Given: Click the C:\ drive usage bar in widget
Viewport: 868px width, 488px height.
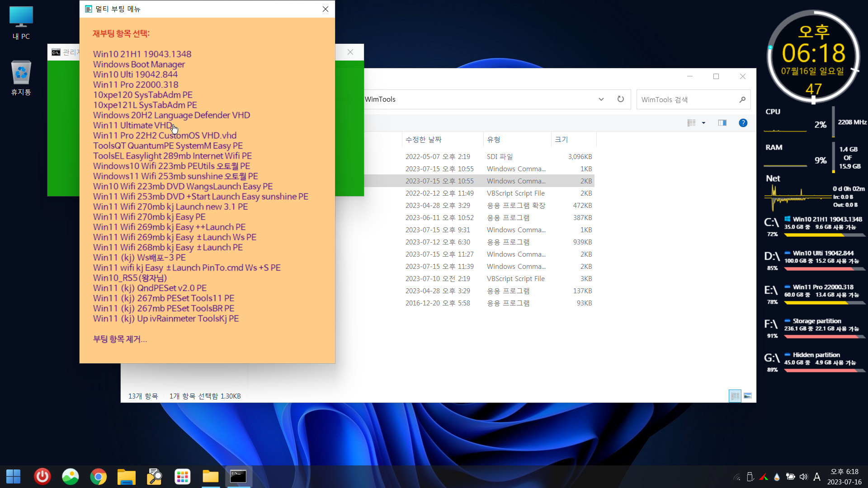Looking at the screenshot, I should (825, 235).
